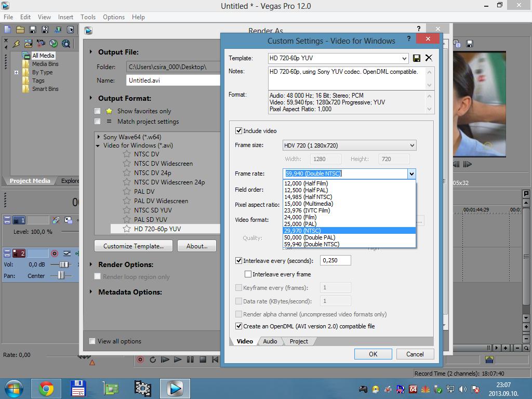Save template with the floppy disk icon
This screenshot has width=532, height=399.
[416, 58]
